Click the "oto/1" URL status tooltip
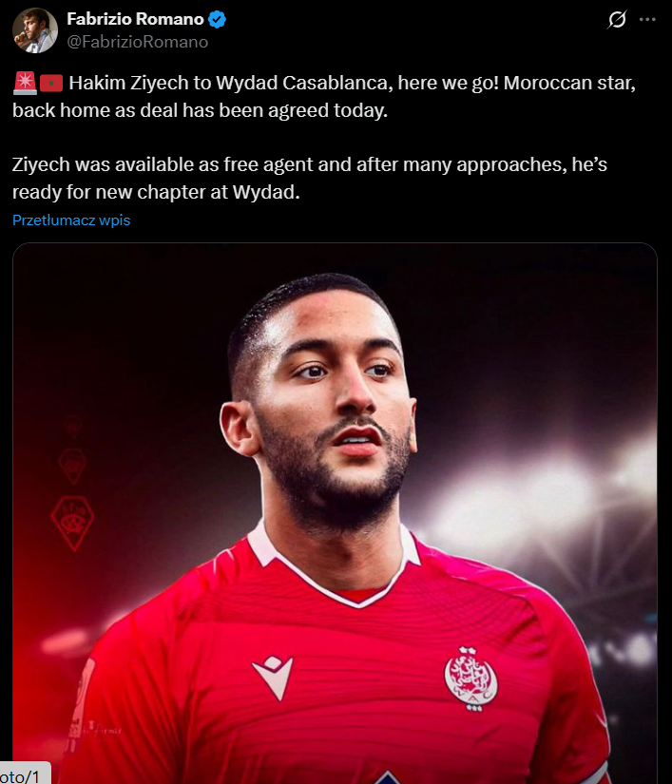Viewport: 672px width, 784px height. point(25,774)
